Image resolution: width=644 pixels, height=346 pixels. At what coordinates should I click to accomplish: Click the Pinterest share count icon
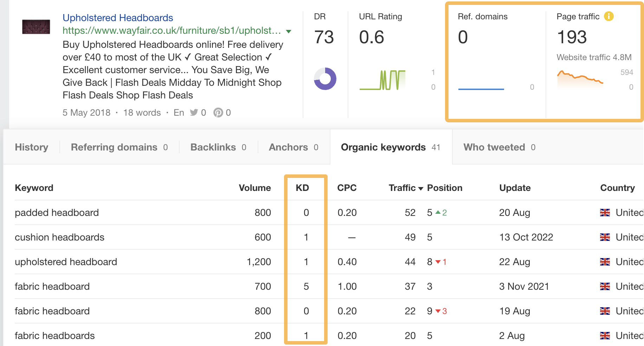219,113
